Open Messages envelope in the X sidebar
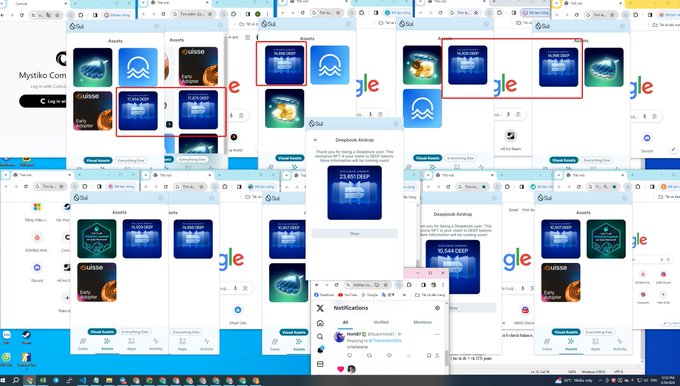 click(320, 364)
